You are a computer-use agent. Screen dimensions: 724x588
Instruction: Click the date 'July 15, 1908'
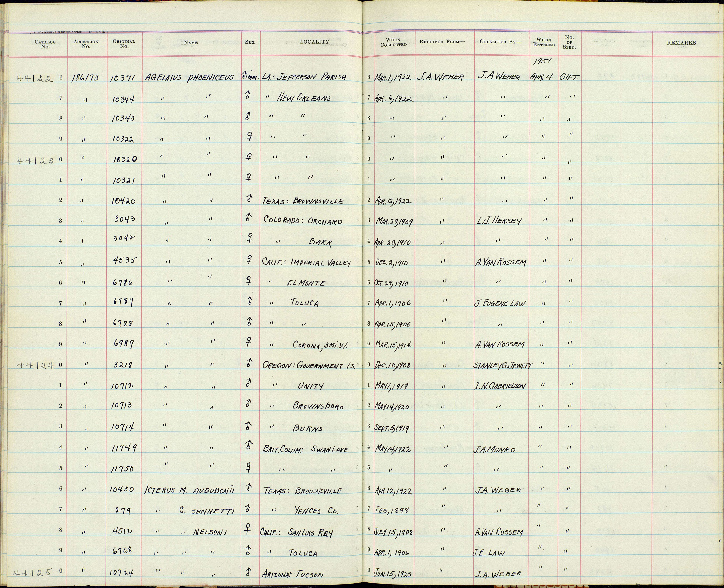point(393,532)
